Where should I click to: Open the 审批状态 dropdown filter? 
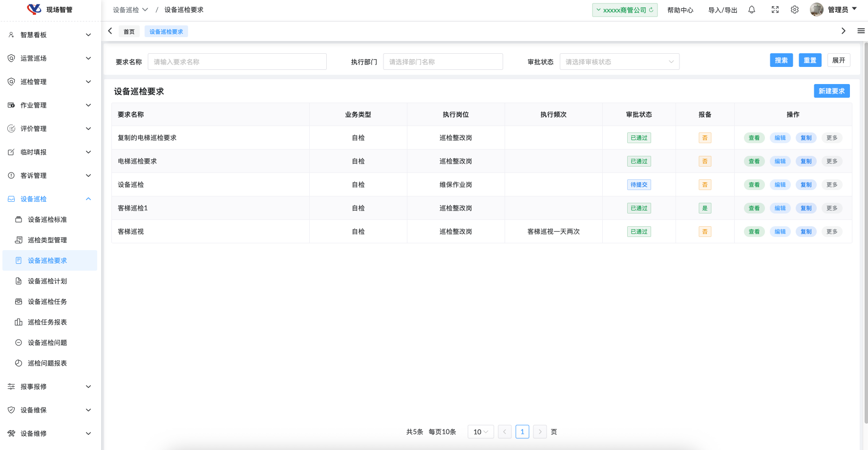(619, 62)
